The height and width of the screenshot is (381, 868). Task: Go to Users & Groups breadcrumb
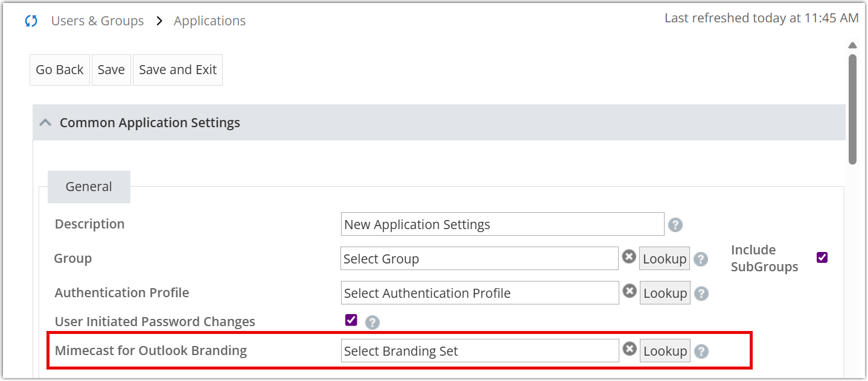pos(97,21)
